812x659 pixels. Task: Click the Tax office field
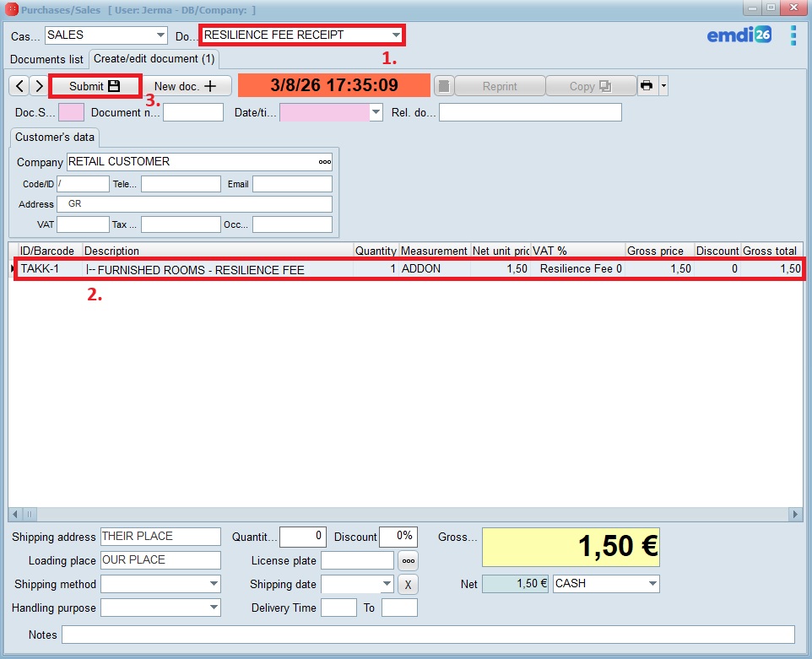(x=181, y=224)
